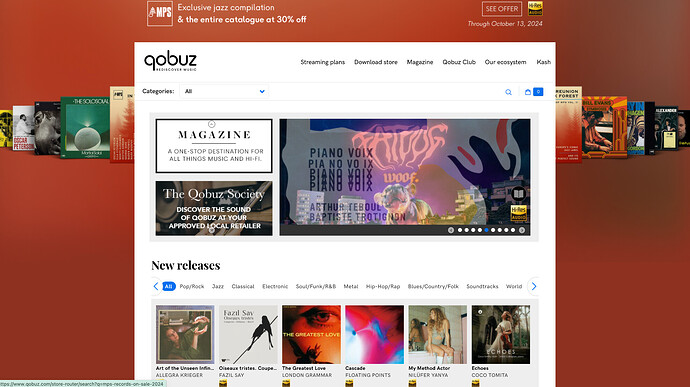Click the MPS label logo in banner
The width and height of the screenshot is (690, 387).
[160, 14]
